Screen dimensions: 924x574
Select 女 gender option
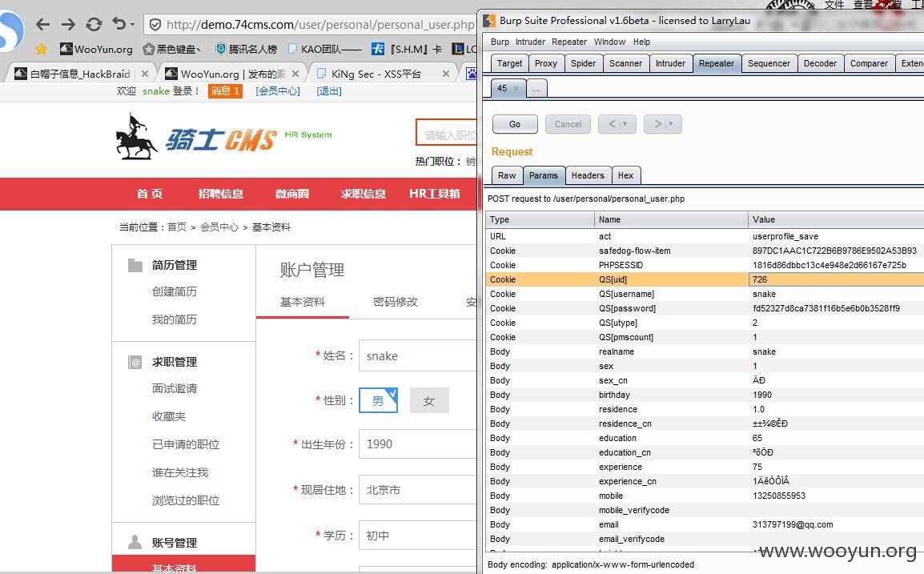(x=429, y=401)
